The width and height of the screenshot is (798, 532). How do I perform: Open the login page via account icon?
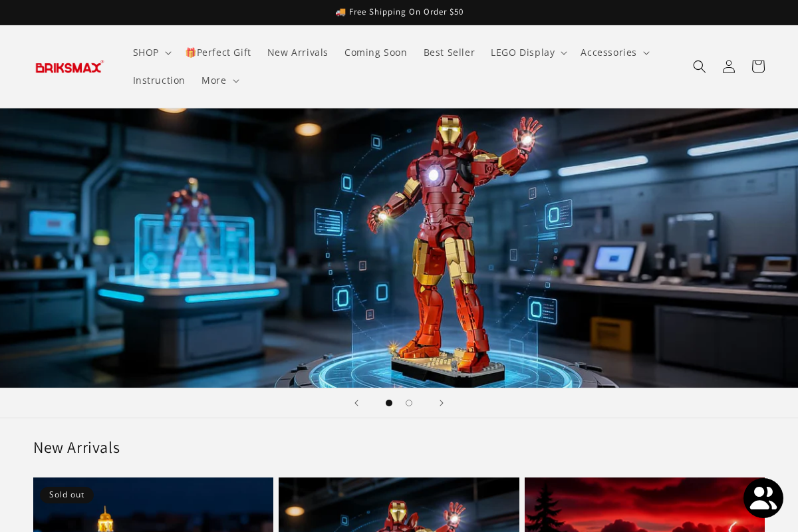pos(728,66)
